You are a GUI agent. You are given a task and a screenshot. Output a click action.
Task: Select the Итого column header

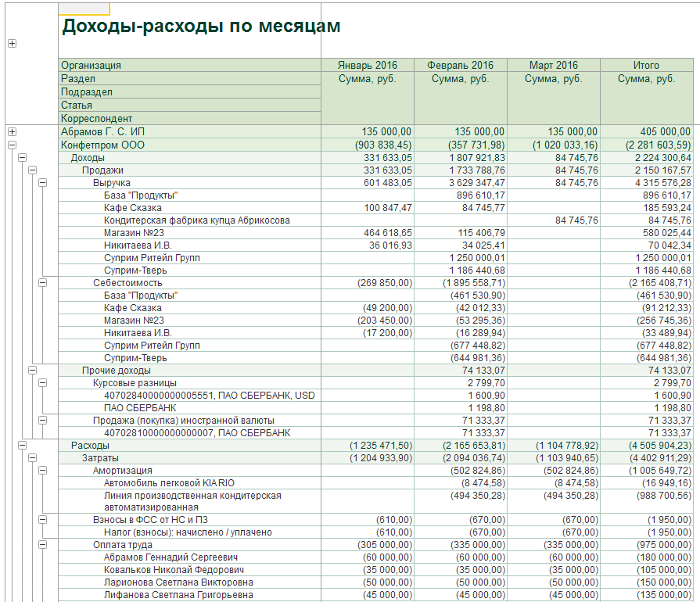click(647, 65)
